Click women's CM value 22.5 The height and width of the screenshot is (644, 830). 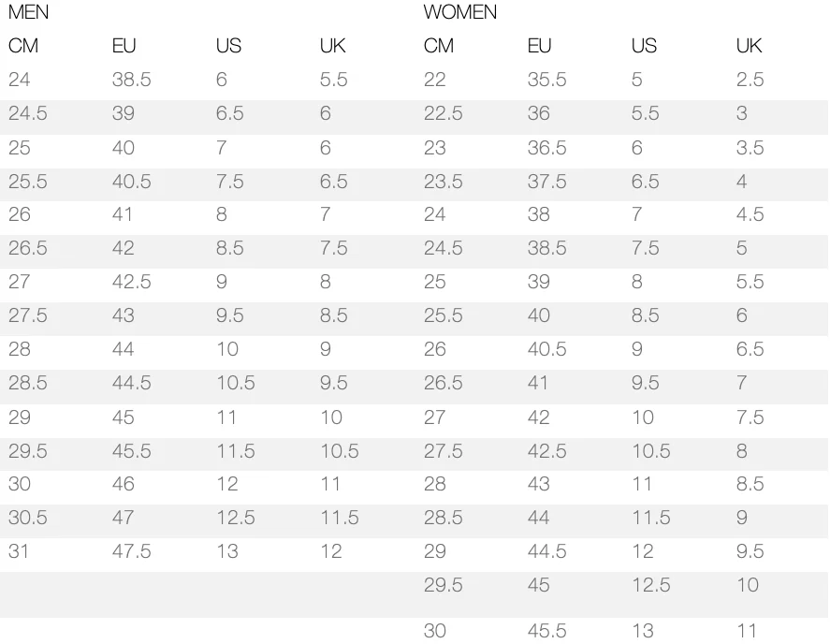pyautogui.click(x=443, y=113)
